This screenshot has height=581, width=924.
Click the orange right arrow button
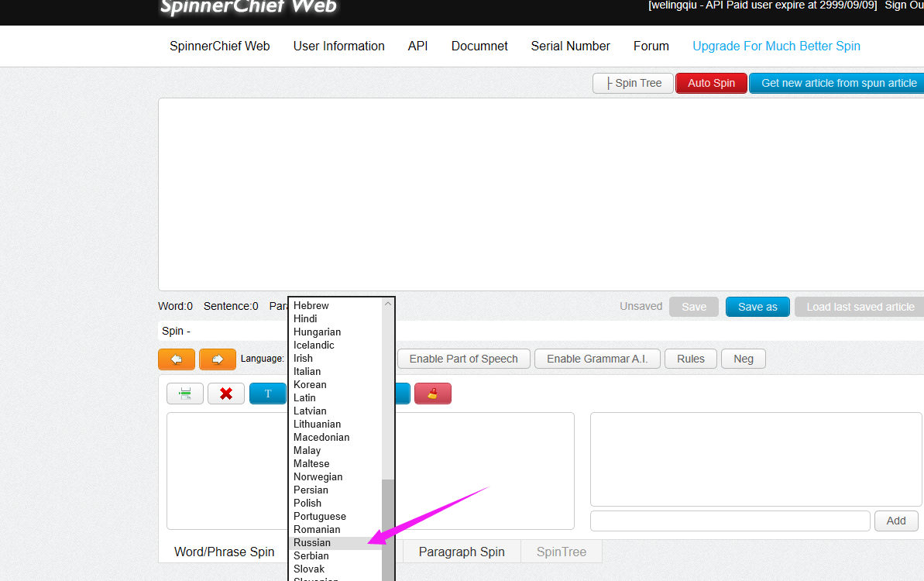tap(218, 359)
